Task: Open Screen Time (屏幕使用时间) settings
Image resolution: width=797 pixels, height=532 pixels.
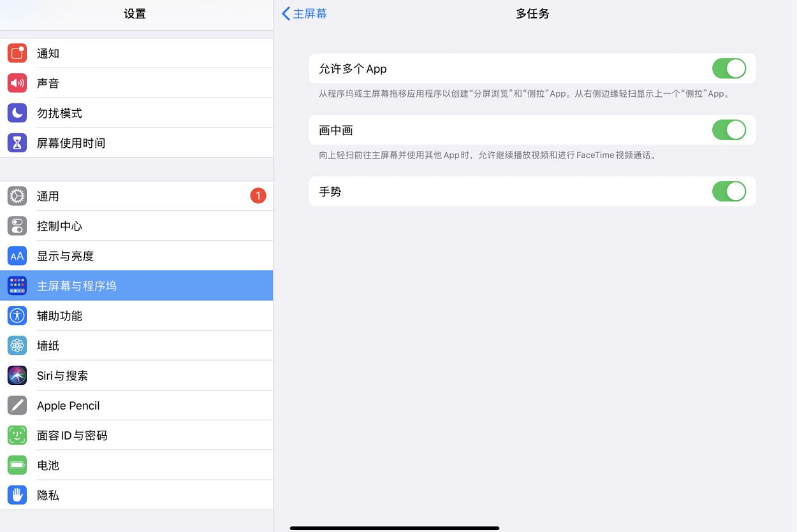Action: [x=71, y=143]
